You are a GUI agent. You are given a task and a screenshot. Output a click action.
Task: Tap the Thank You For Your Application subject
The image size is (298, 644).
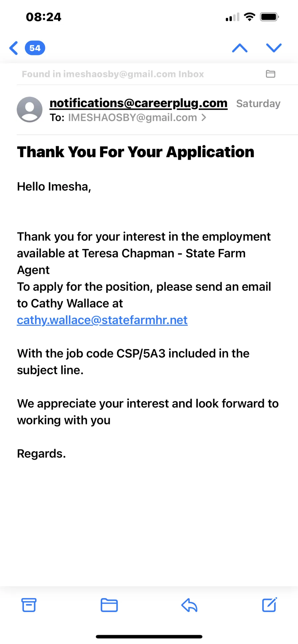[136, 152]
